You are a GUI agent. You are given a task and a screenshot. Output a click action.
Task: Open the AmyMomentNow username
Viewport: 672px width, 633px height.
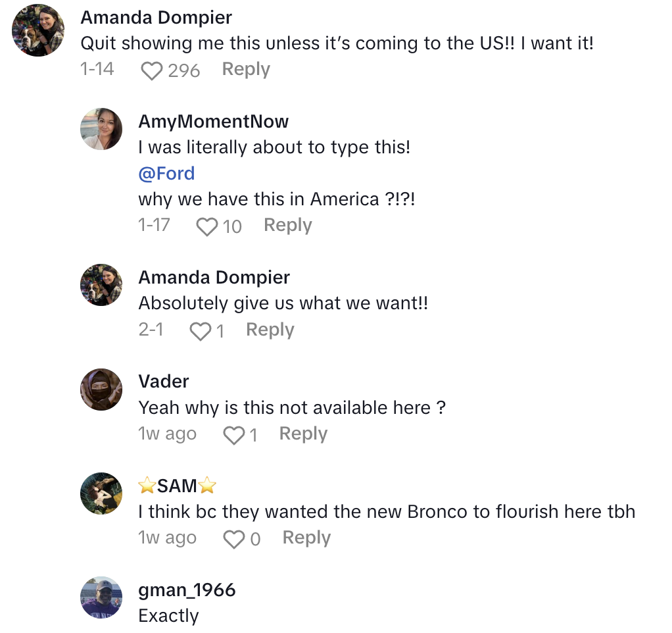point(213,121)
